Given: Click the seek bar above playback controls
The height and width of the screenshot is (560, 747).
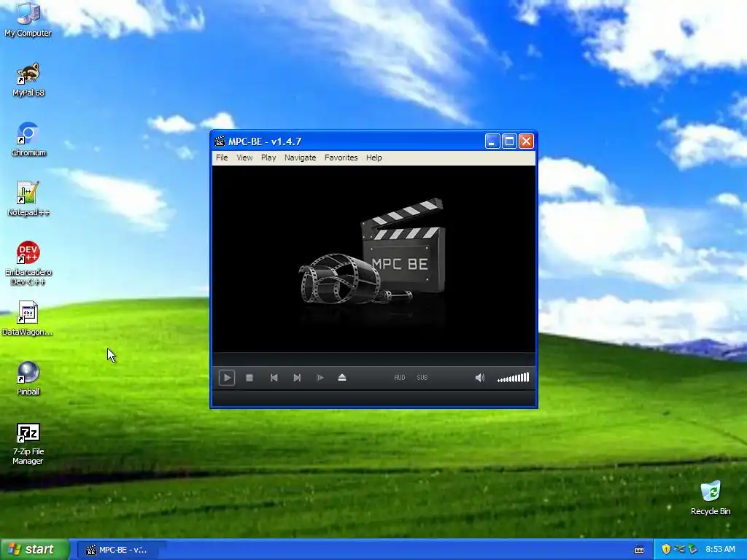Looking at the screenshot, I should [x=374, y=359].
